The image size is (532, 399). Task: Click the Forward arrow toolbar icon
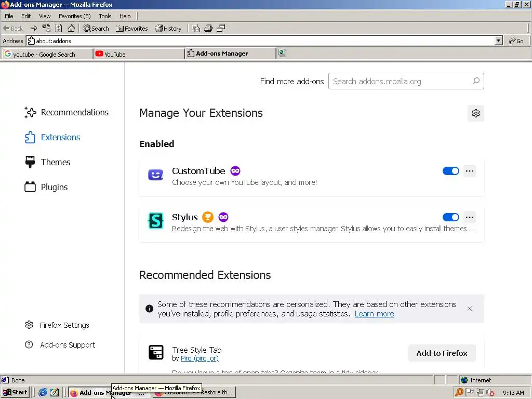(33, 29)
